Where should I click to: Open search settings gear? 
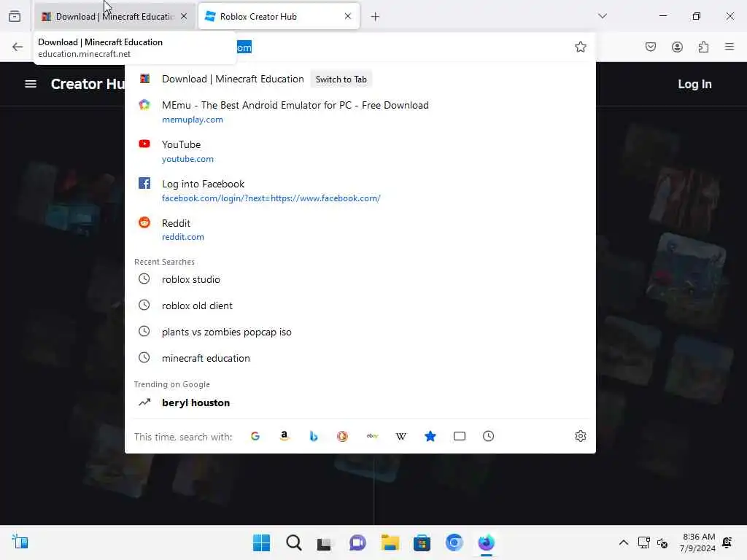click(580, 436)
